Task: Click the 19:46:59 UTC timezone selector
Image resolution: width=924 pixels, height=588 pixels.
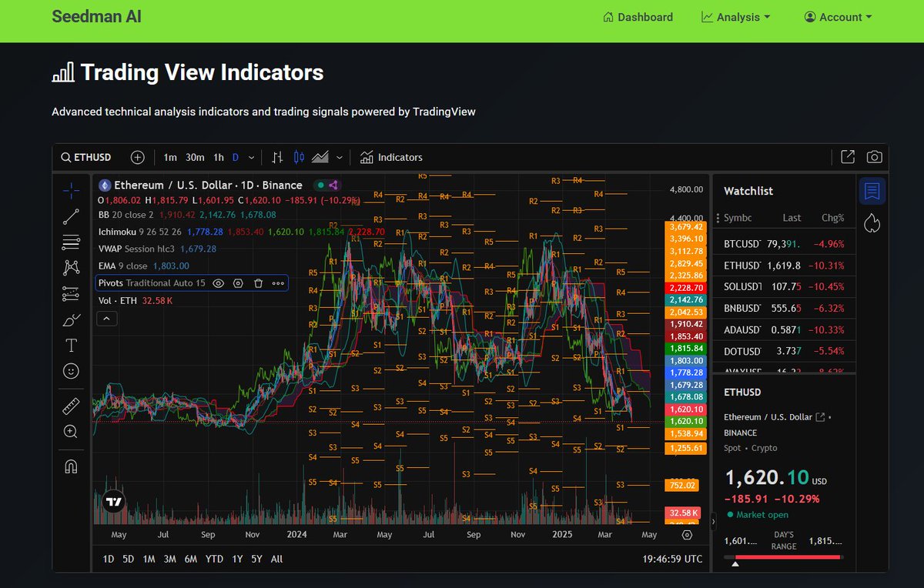Action: 672,560
